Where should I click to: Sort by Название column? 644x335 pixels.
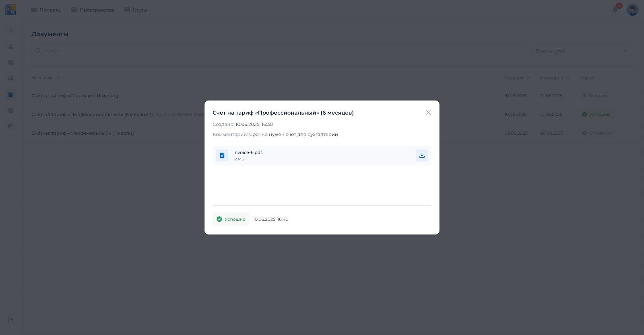click(46, 78)
